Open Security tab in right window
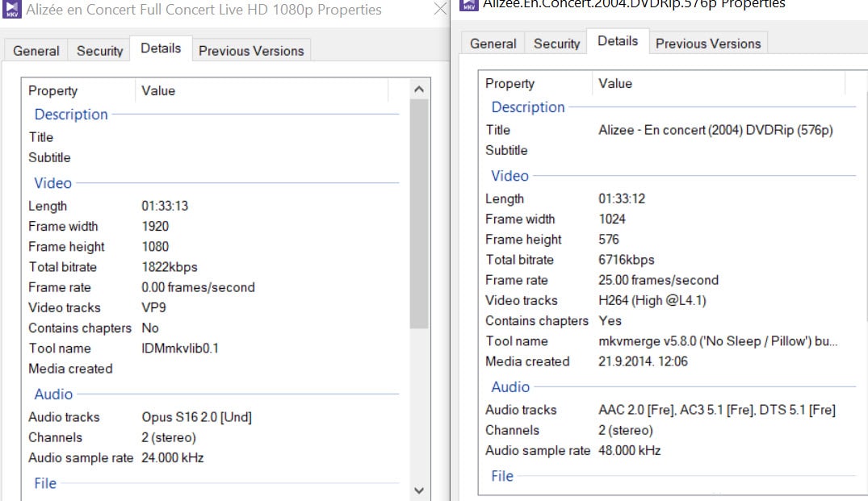The image size is (868, 501). click(x=556, y=44)
